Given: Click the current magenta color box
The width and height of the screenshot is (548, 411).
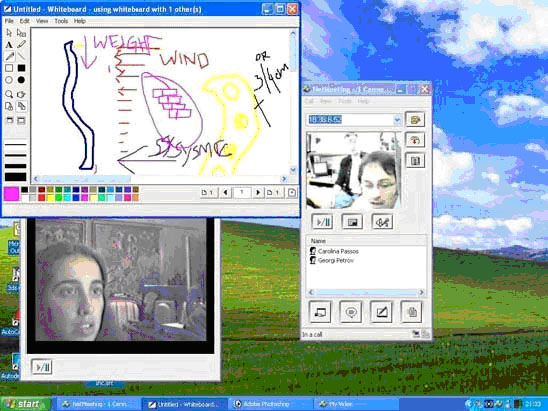Looking at the screenshot, I should click(x=11, y=194).
